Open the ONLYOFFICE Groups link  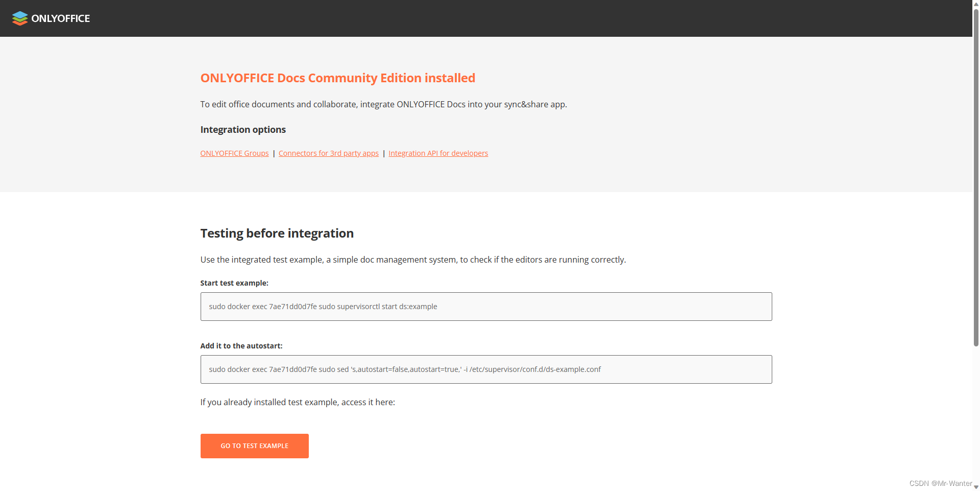click(x=234, y=153)
